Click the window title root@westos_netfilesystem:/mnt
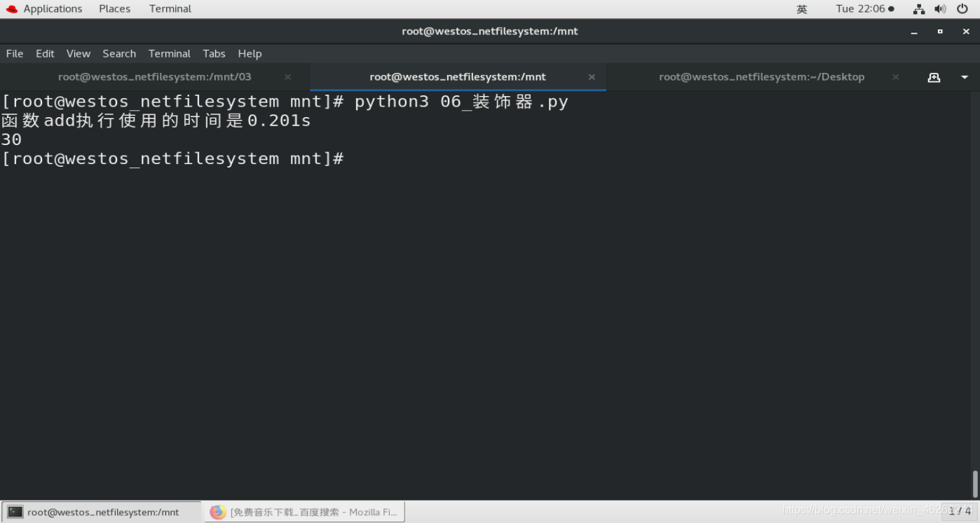 coord(490,31)
